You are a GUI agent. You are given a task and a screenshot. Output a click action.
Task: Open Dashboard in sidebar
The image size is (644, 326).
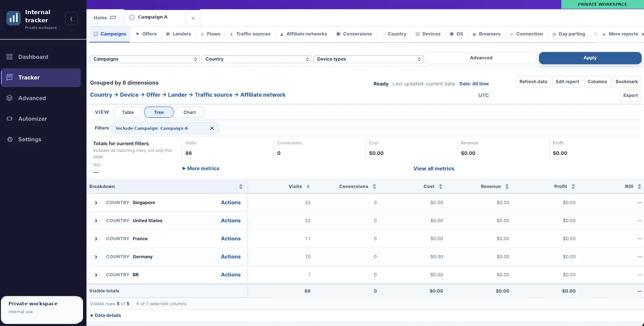(x=41, y=57)
